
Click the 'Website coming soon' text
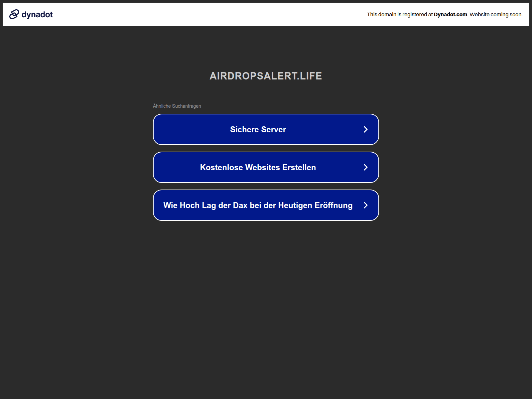coord(496,14)
